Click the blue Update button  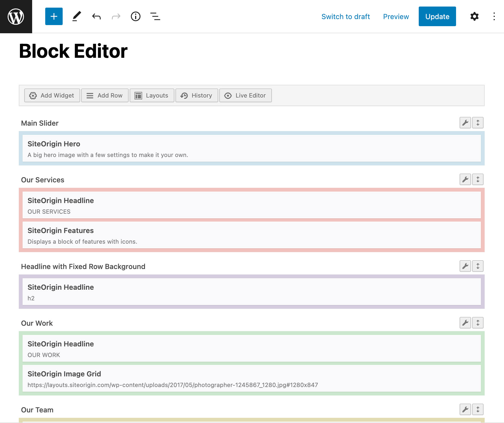437,16
